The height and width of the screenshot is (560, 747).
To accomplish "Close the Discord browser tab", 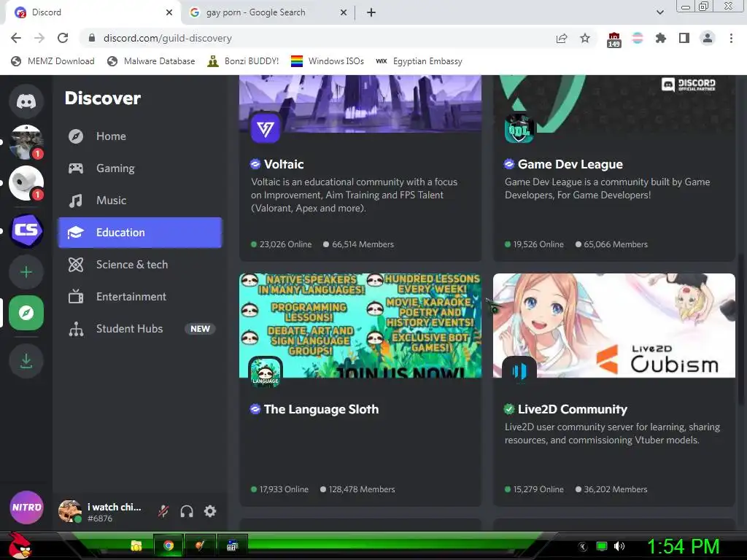I will [x=169, y=12].
